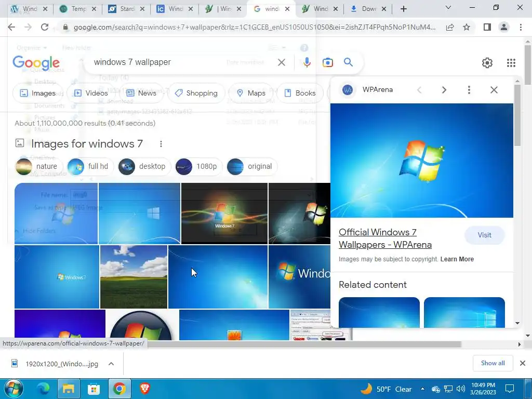Screen dimensions: 532x399
Task: Show previous image in the WPArena panel
Action: click(x=419, y=90)
